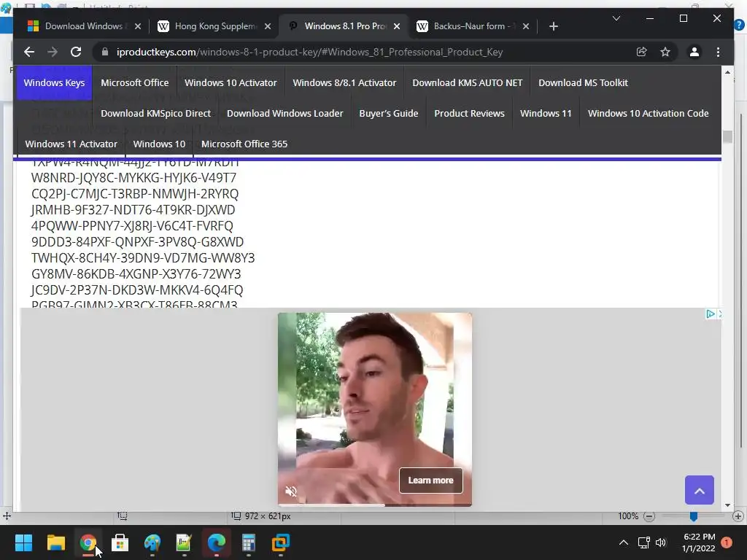Click the page scrollbar down arrow

point(727,505)
